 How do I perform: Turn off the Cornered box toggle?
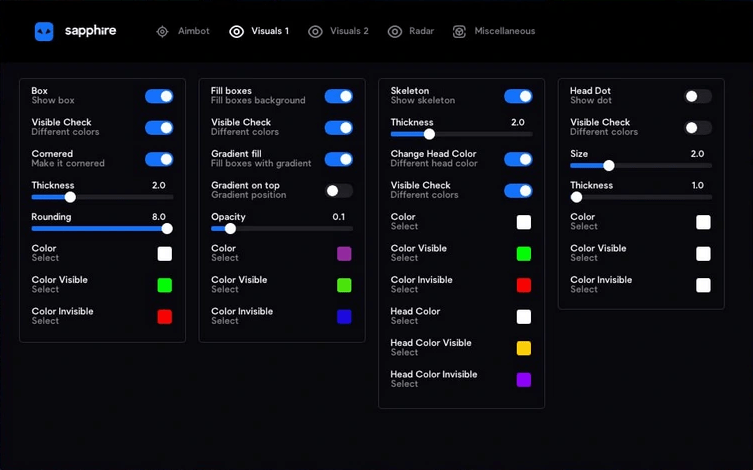click(159, 159)
